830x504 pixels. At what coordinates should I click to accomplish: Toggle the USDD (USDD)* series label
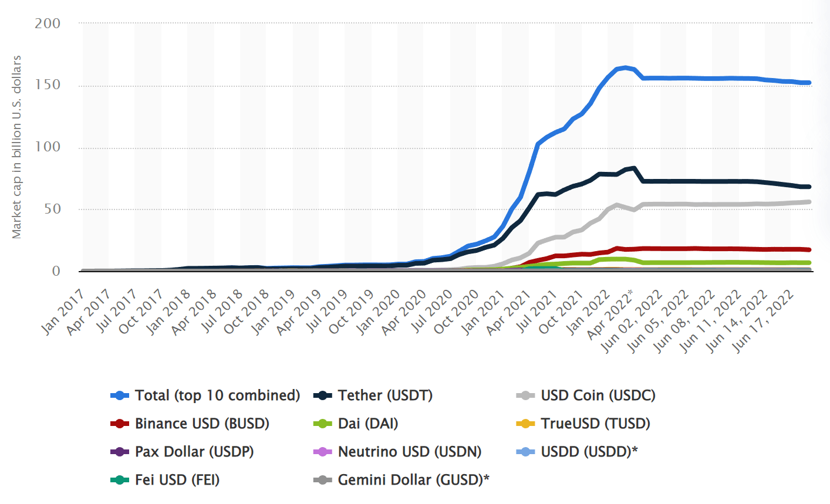pos(589,452)
